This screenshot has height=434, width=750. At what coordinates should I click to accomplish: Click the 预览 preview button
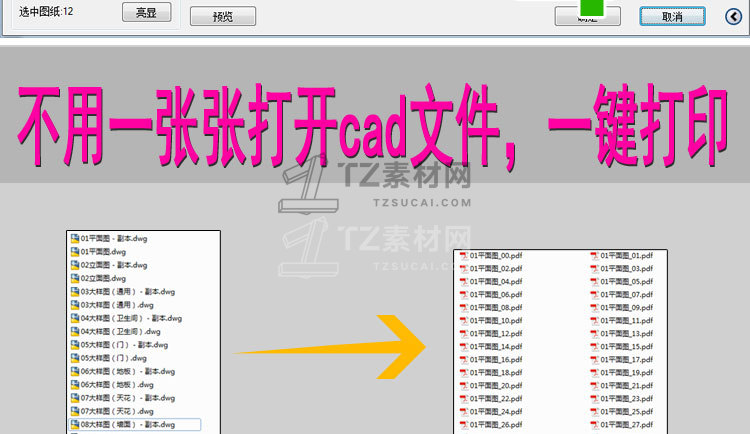[x=223, y=17]
